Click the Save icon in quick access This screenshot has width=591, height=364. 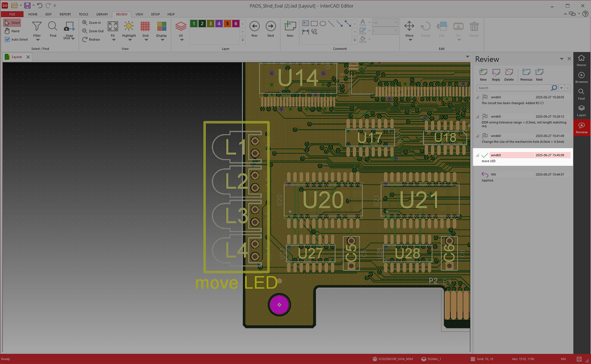pyautogui.click(x=27, y=6)
